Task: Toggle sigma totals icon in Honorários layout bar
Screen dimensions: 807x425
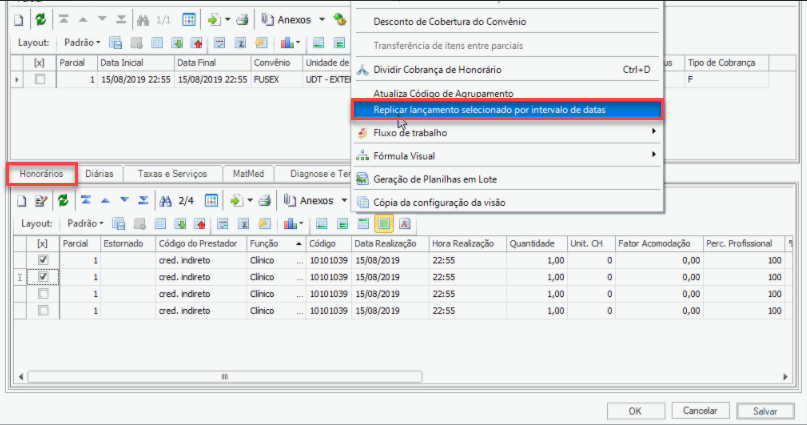Action: pos(243,224)
